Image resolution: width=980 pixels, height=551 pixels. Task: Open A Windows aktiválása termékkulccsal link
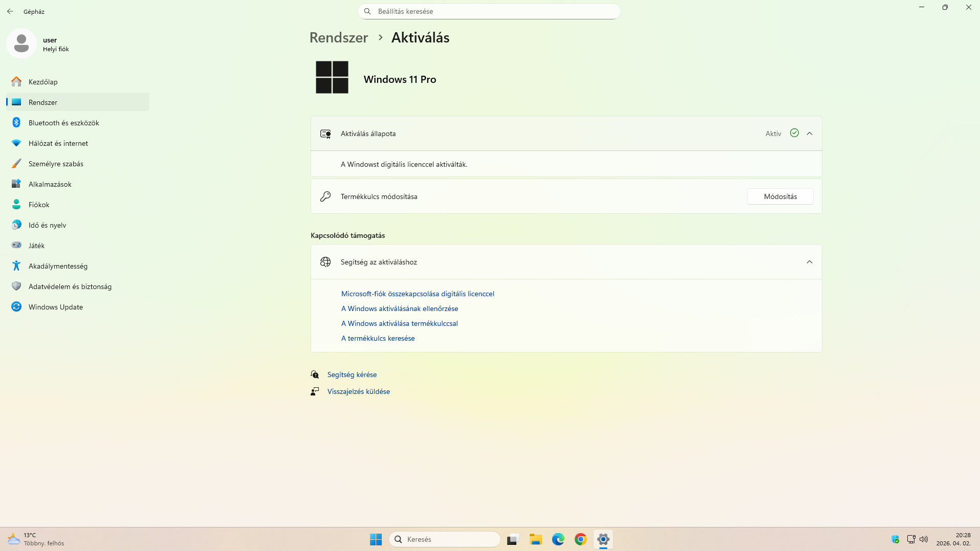coord(400,323)
